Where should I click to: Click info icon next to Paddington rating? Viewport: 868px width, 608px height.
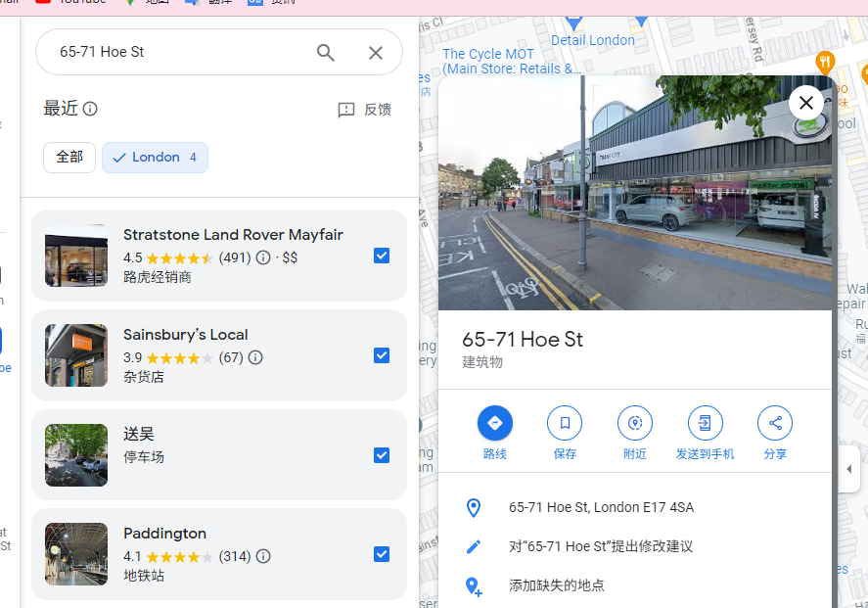click(x=263, y=556)
